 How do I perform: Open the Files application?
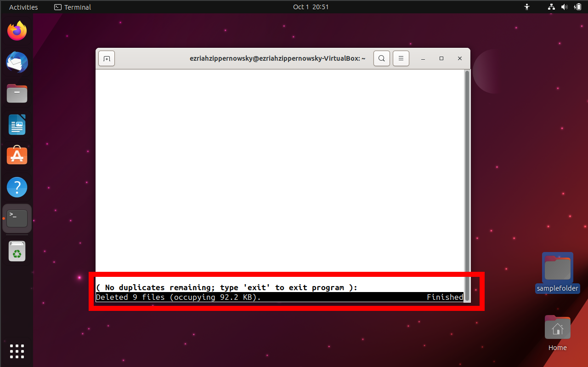pyautogui.click(x=17, y=93)
